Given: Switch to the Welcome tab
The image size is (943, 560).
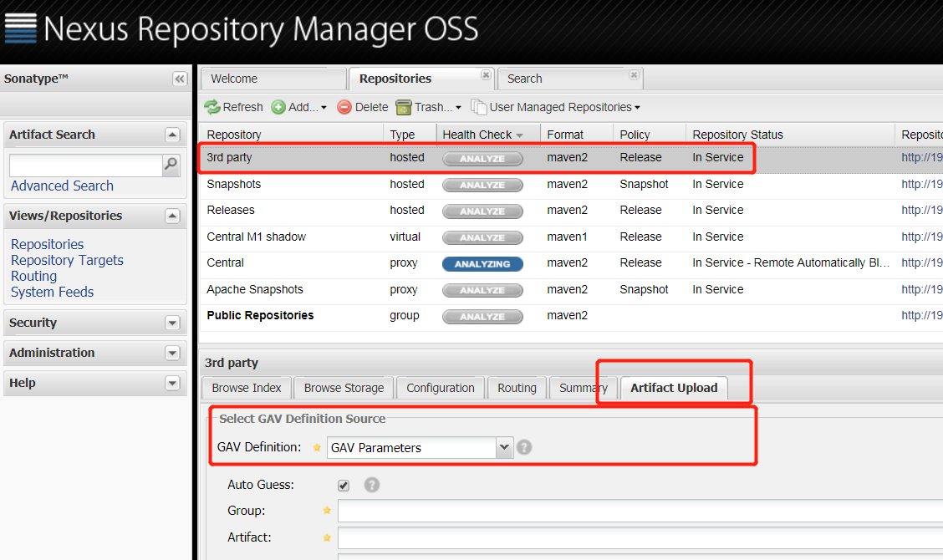Looking at the screenshot, I should tap(273, 79).
